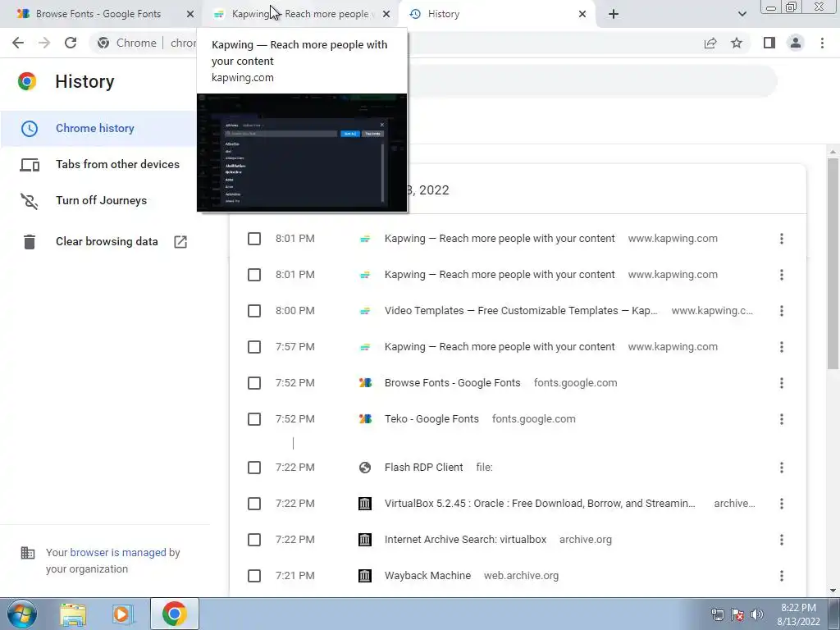Click the volume speaker tray icon
This screenshot has height=630, width=840.
coord(756,614)
